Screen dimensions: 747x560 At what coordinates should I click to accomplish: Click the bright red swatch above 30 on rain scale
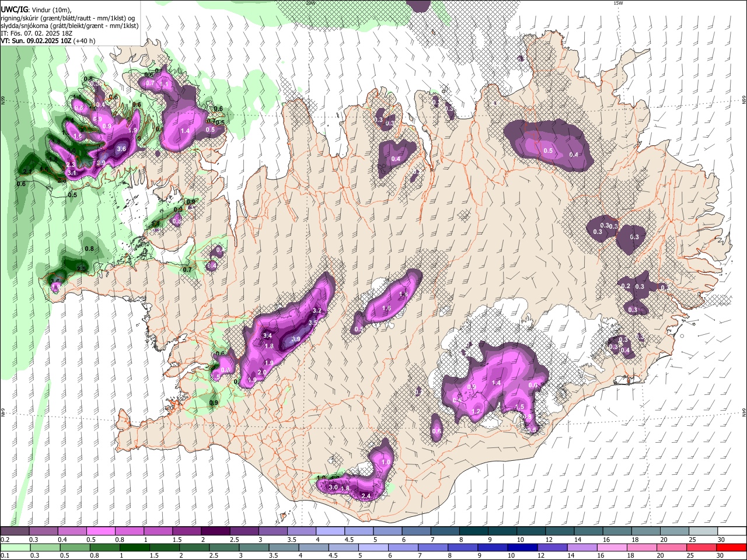pyautogui.click(x=732, y=547)
